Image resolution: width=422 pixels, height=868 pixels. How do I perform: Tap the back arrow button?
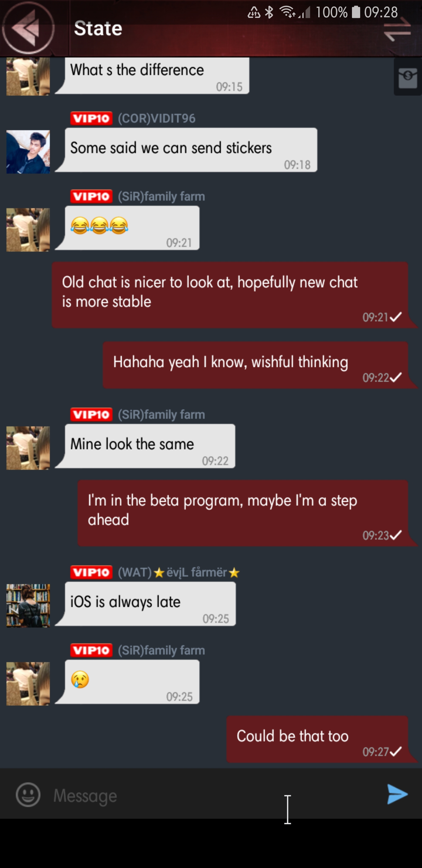28,28
